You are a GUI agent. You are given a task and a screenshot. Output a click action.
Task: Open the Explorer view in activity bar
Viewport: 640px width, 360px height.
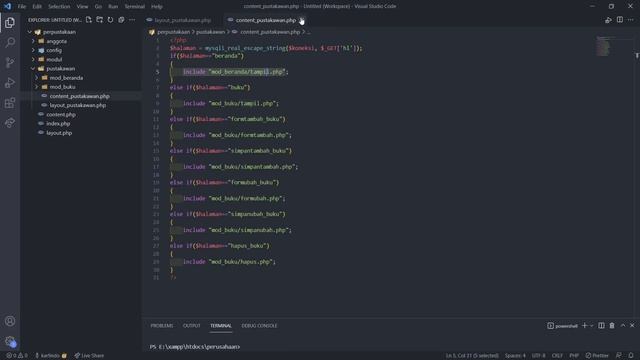pyautogui.click(x=10, y=22)
